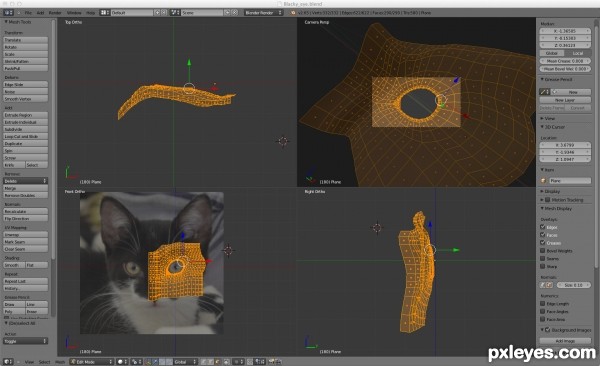Select the rotate manipulator icon
600x366 pixels.
pos(161,361)
